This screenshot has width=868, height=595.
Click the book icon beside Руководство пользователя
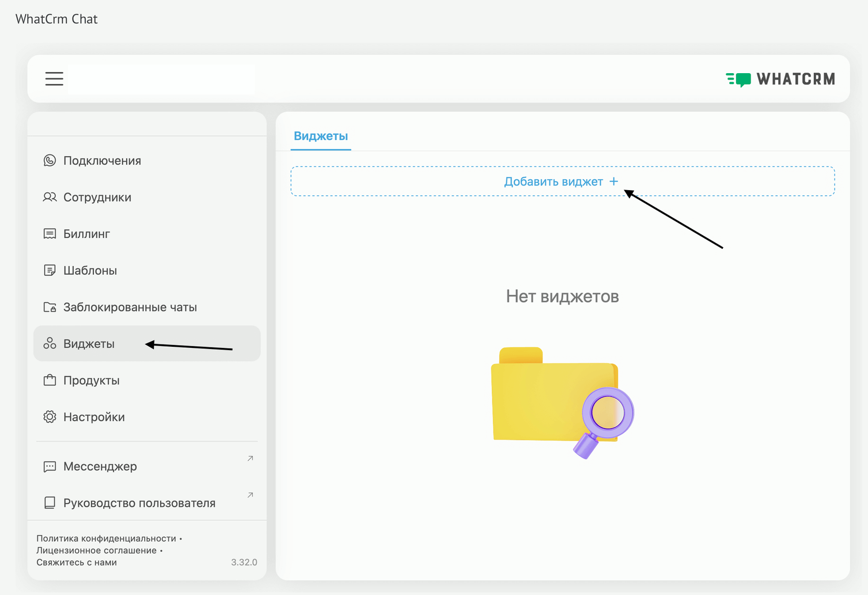pyautogui.click(x=50, y=503)
